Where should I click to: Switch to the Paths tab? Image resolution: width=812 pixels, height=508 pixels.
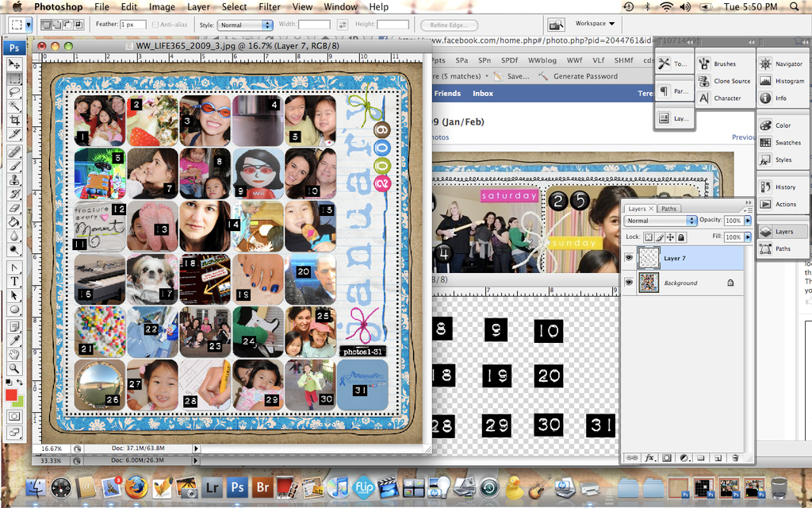[x=668, y=209]
